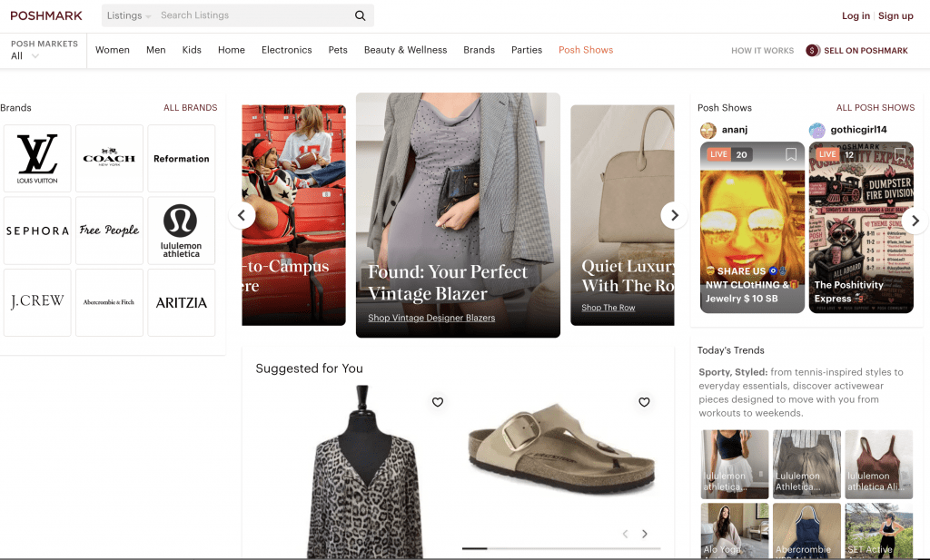
Task: Open the Sephora brand tile
Action: pos(37,231)
